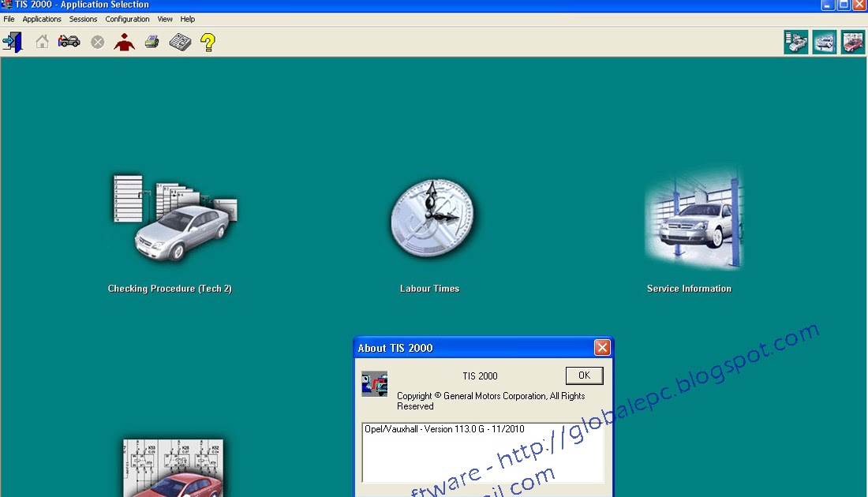Click the grey cancel circle toolbar icon
The image size is (868, 497).
click(x=97, y=42)
